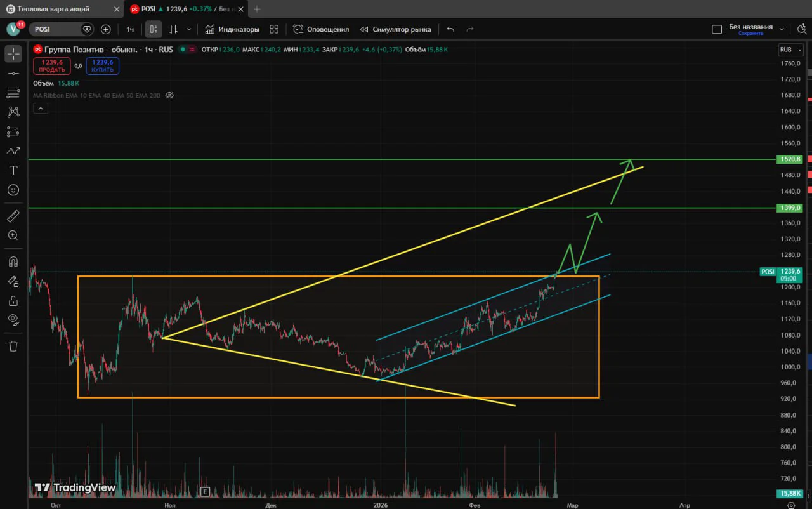Open the emoji icons tool
The width and height of the screenshot is (812, 509).
pos(13,190)
